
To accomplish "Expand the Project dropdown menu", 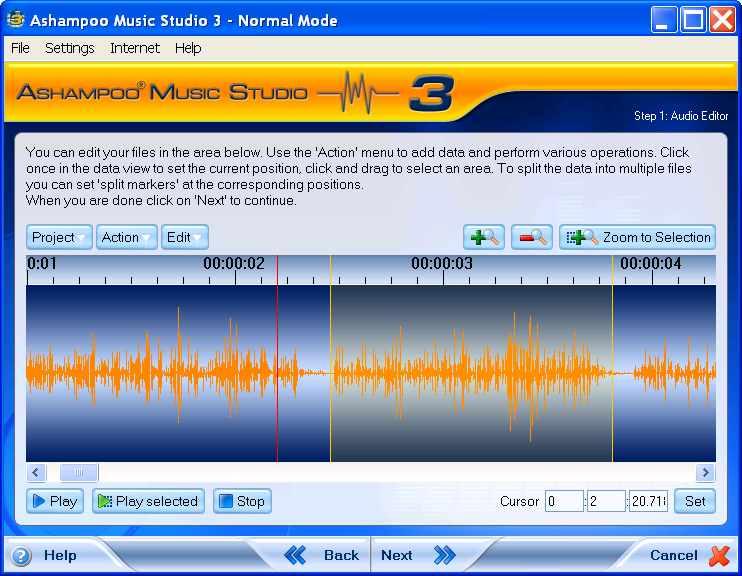I will (x=59, y=237).
